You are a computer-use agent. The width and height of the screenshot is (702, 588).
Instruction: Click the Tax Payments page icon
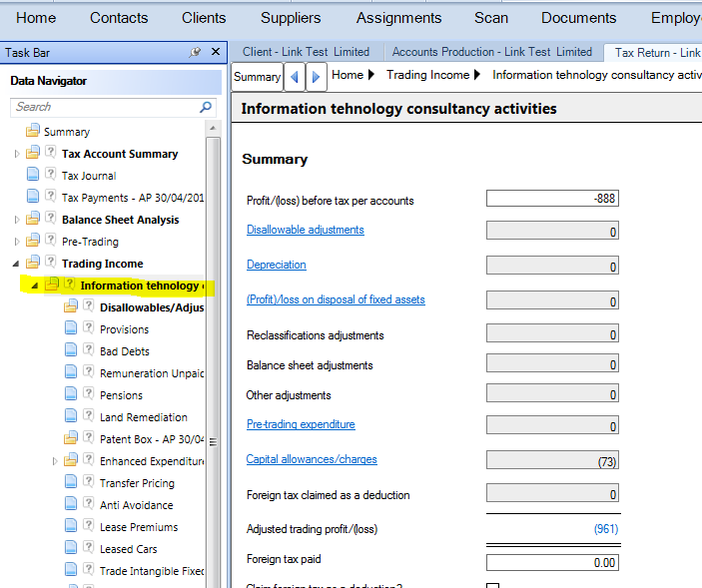pyautogui.click(x=32, y=196)
